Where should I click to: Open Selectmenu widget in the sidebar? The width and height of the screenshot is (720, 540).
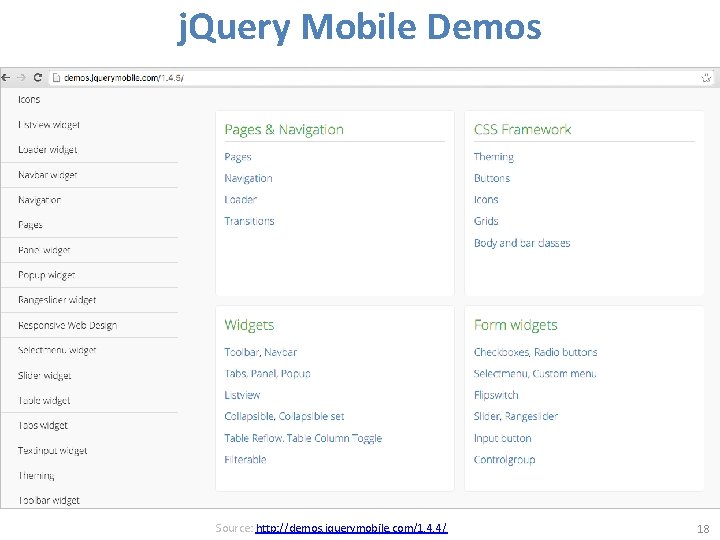coord(57,350)
